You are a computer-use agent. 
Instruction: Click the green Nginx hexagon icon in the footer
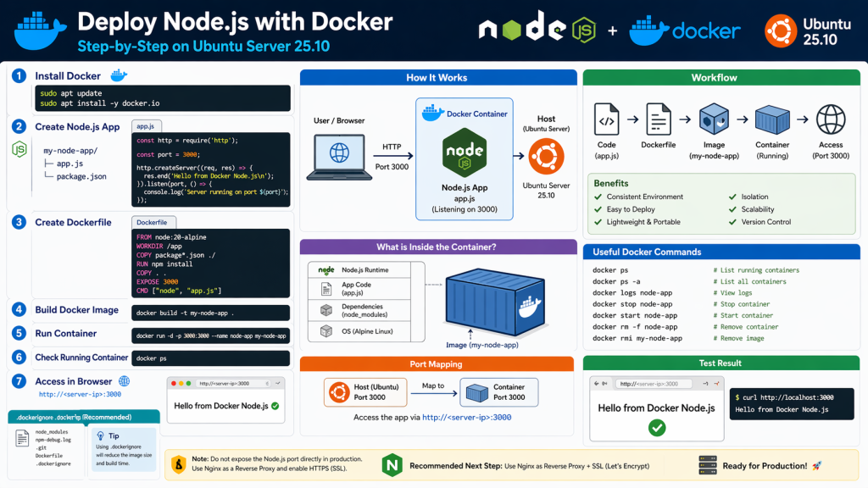pyautogui.click(x=392, y=466)
